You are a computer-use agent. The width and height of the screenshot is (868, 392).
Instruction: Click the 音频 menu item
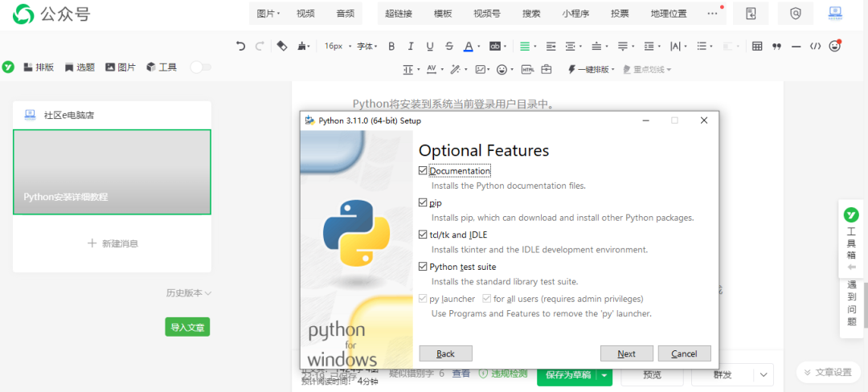click(x=345, y=14)
